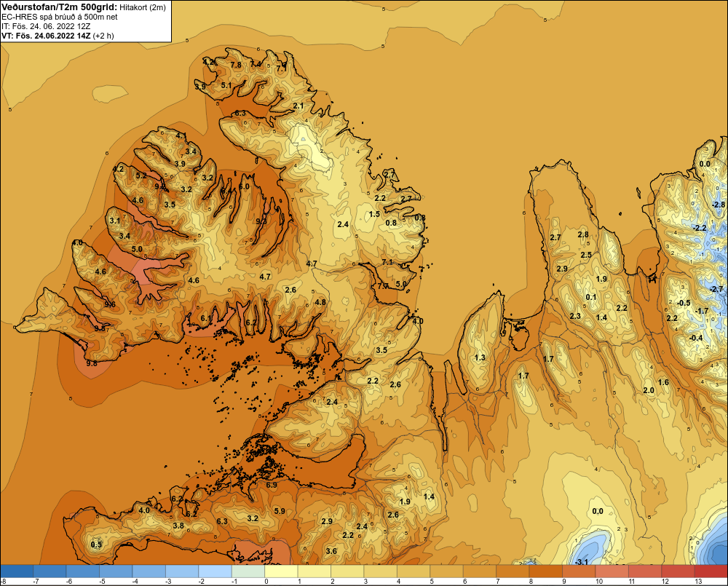The width and height of the screenshot is (728, 586).
Task: Click the orange swatch between 8 and 9
Action: 546,571
